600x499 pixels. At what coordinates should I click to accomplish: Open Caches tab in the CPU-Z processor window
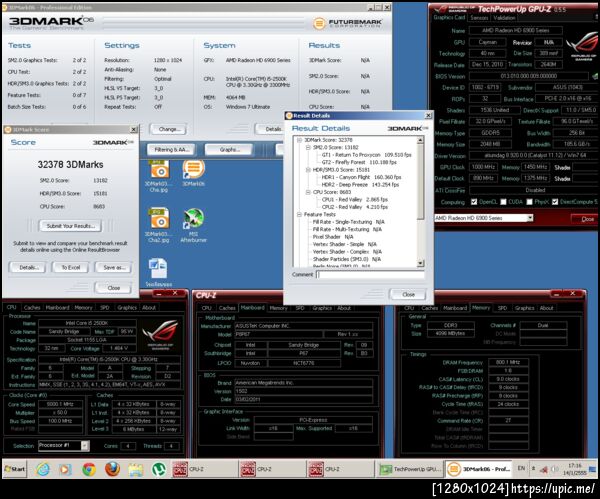point(32,307)
